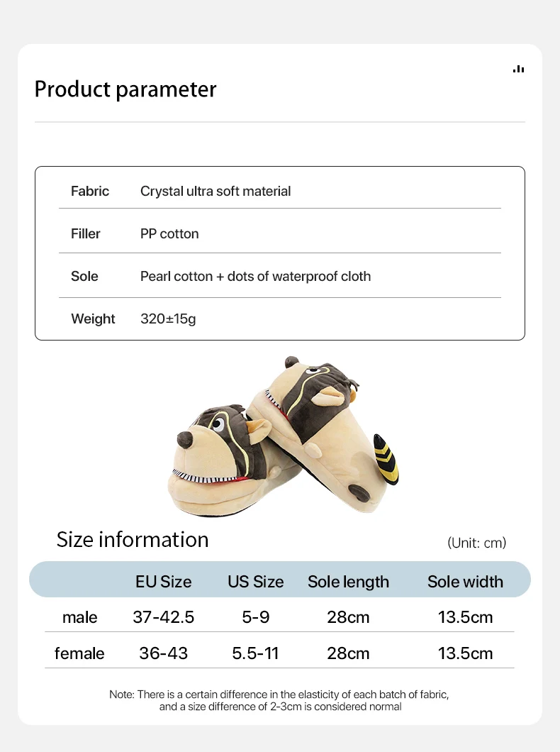Image resolution: width=560 pixels, height=752 pixels.
Task: Select the US Size column header
Action: (255, 582)
